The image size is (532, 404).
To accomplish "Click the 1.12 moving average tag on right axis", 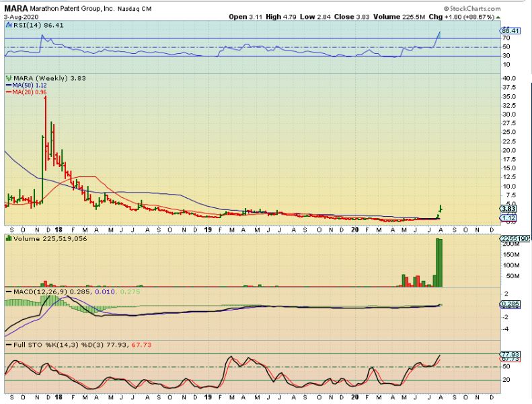I will [x=508, y=217].
